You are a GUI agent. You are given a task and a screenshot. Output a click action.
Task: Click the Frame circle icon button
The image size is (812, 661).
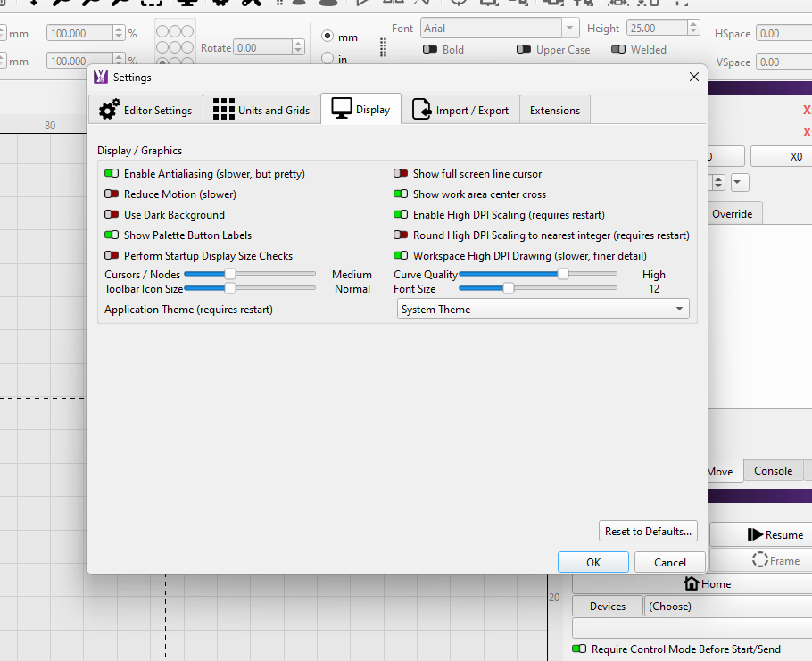point(759,559)
